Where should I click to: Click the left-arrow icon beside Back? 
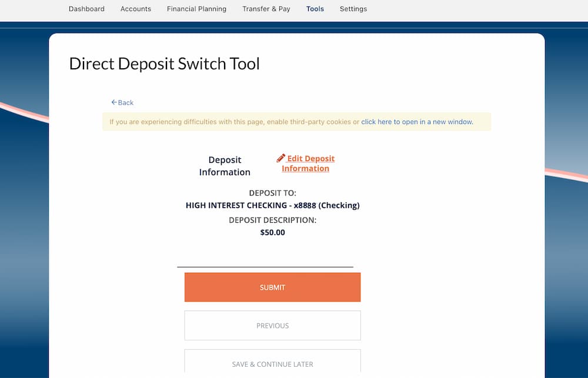coord(114,102)
